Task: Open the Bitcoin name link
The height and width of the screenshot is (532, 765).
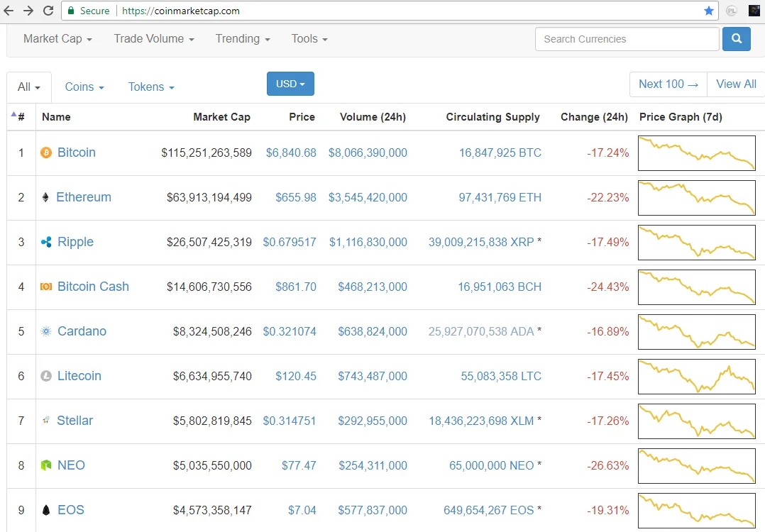Action: [77, 153]
